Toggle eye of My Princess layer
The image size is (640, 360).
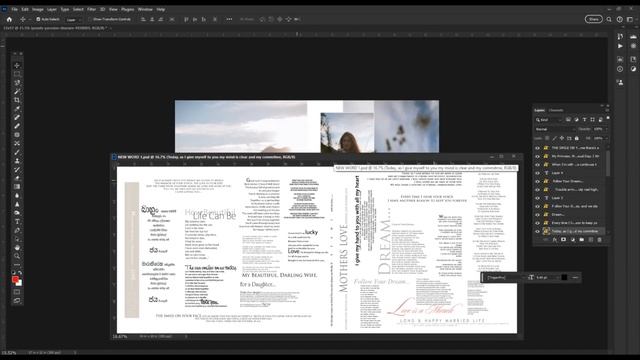click(538, 156)
